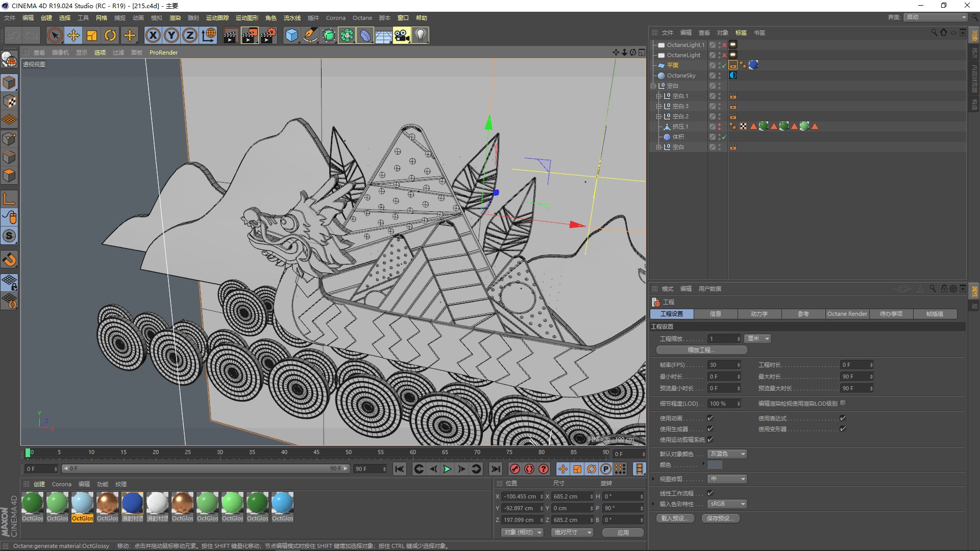Open the default object color dropdown
The image size is (980, 551).
pos(727,454)
